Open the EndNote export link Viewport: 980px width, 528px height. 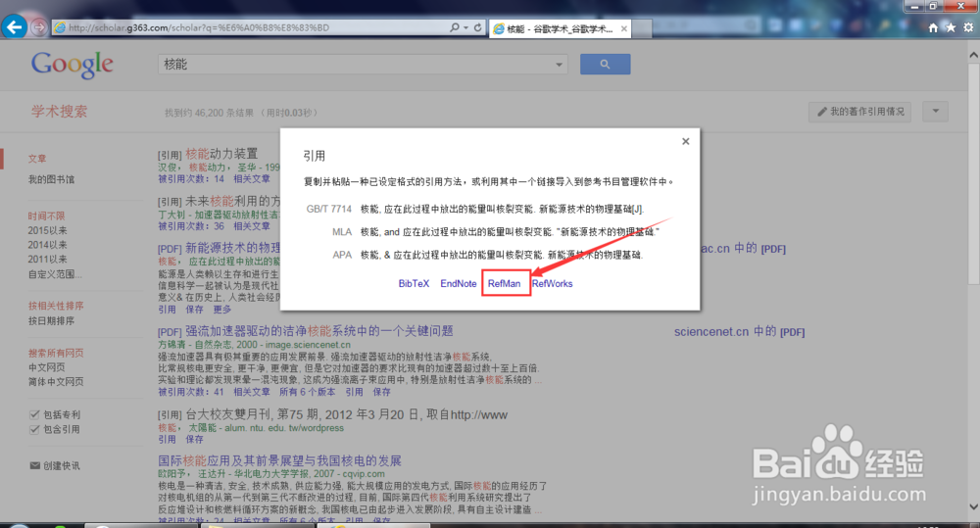(458, 284)
